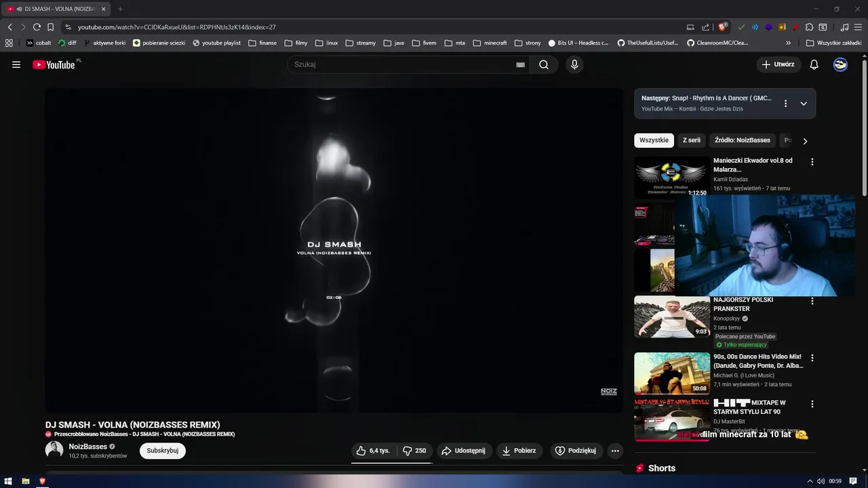
Task: Open the finanse bookmarks folder
Action: pos(262,43)
